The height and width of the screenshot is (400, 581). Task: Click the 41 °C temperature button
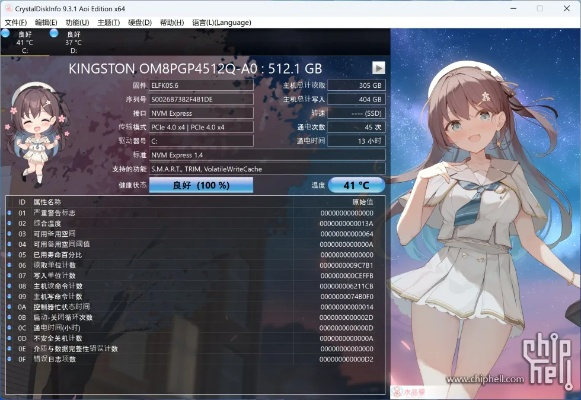[x=356, y=185]
